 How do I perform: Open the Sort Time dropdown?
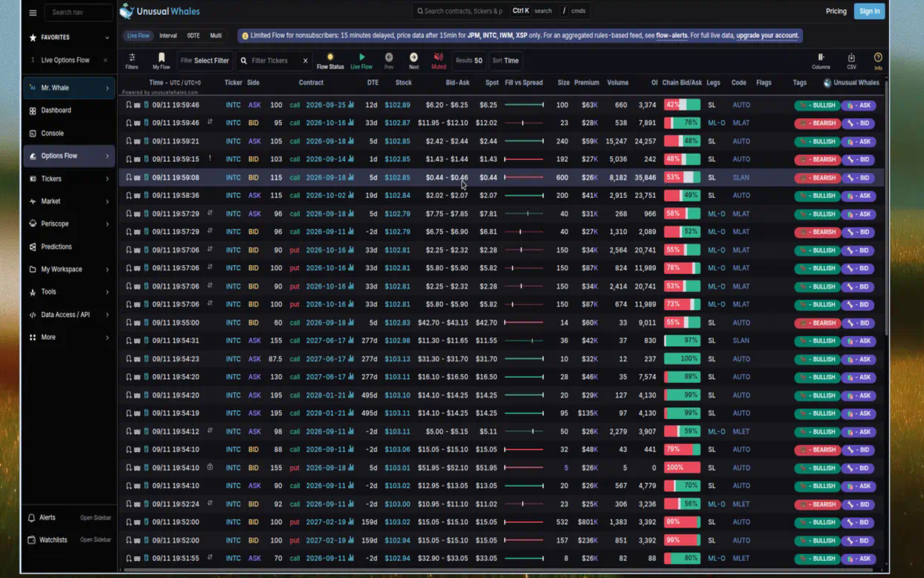[506, 61]
